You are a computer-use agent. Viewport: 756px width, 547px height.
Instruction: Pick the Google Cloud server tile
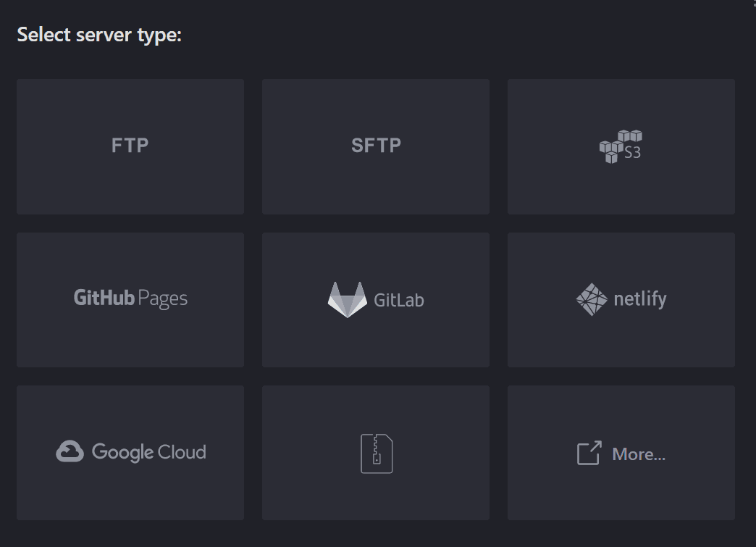130,453
